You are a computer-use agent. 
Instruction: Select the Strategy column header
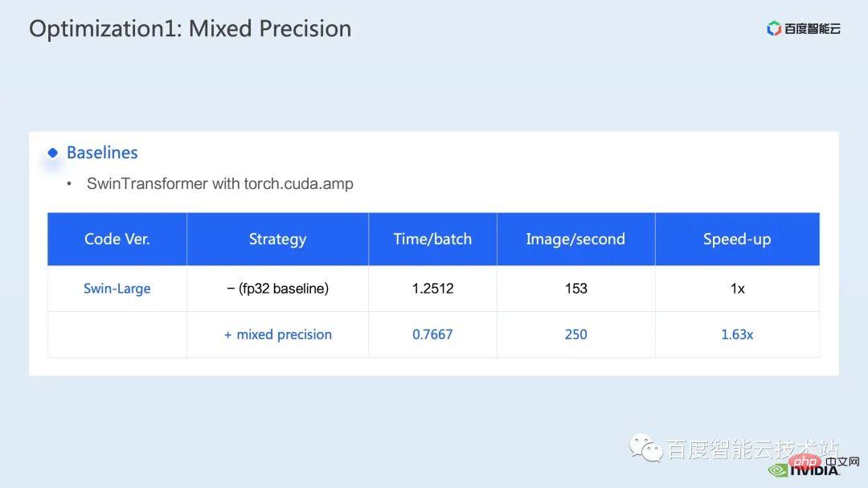(x=277, y=239)
